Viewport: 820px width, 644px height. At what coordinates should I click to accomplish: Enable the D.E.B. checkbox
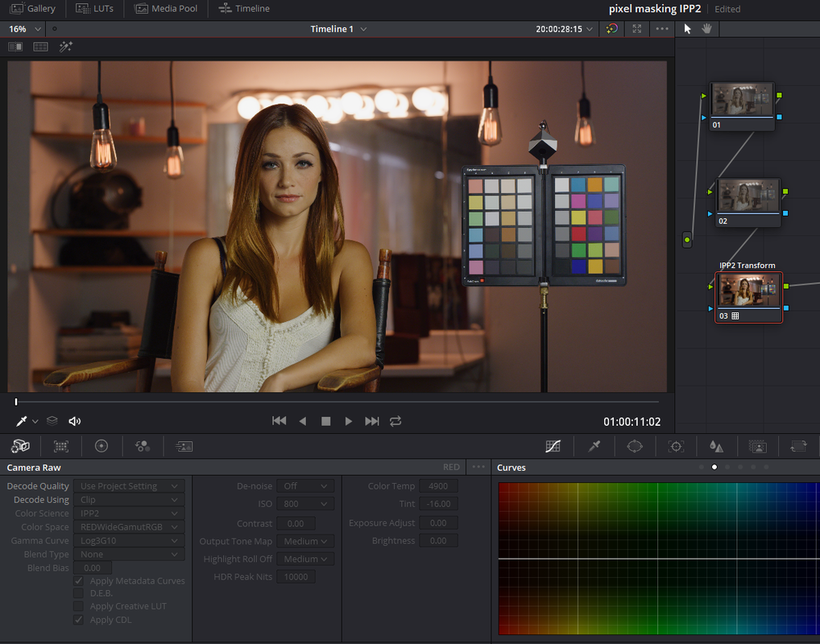tap(78, 593)
